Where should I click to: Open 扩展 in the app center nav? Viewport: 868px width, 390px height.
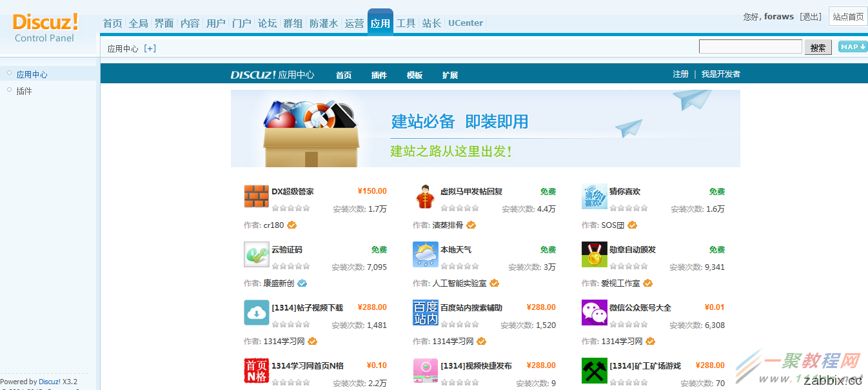(x=450, y=75)
